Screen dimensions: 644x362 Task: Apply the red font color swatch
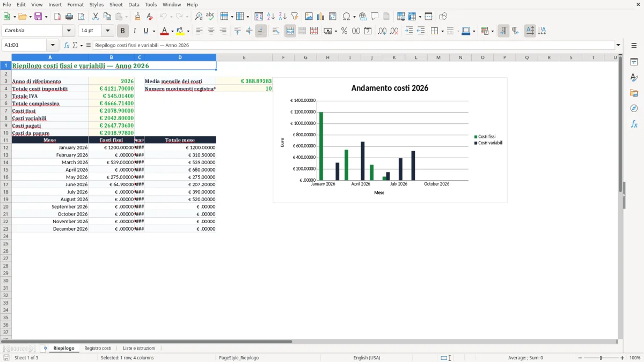165,31
